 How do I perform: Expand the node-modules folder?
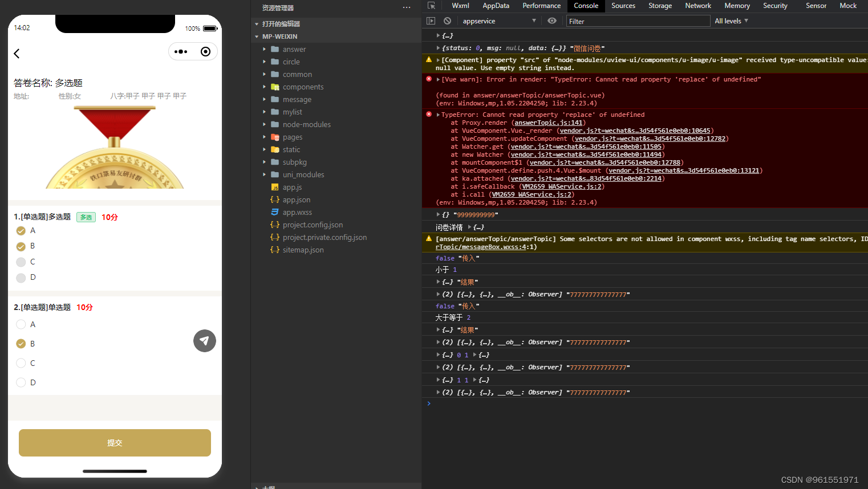pos(264,124)
